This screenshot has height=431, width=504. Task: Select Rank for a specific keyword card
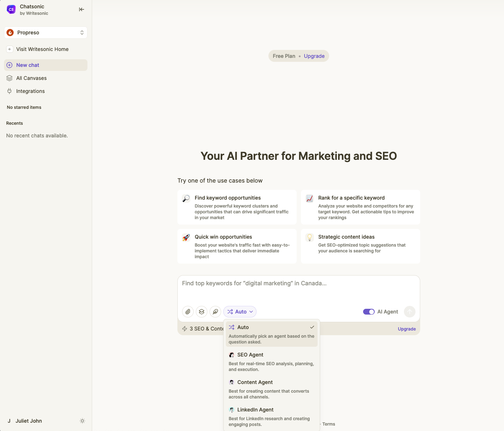pos(361,207)
